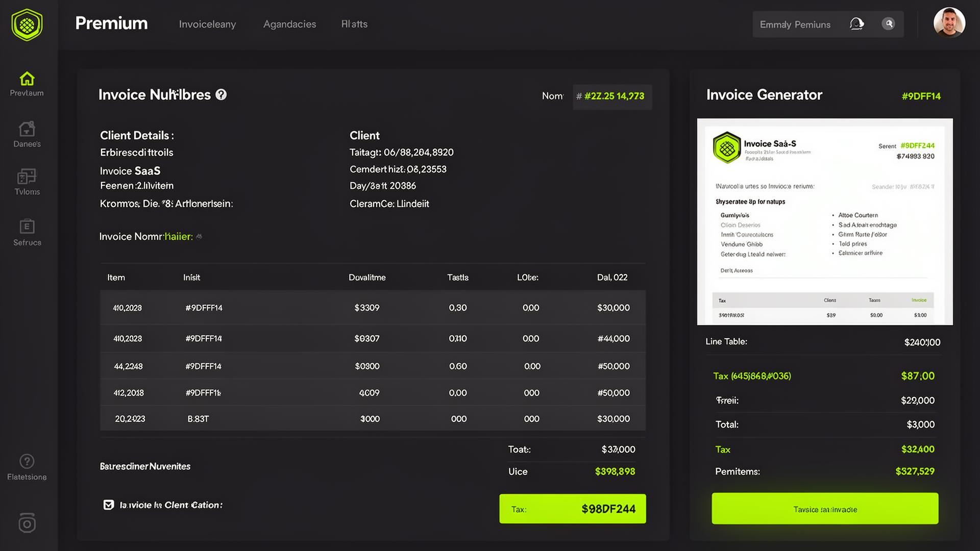The width and height of the screenshot is (980, 551).
Task: Click the notification bell icon
Action: click(856, 24)
